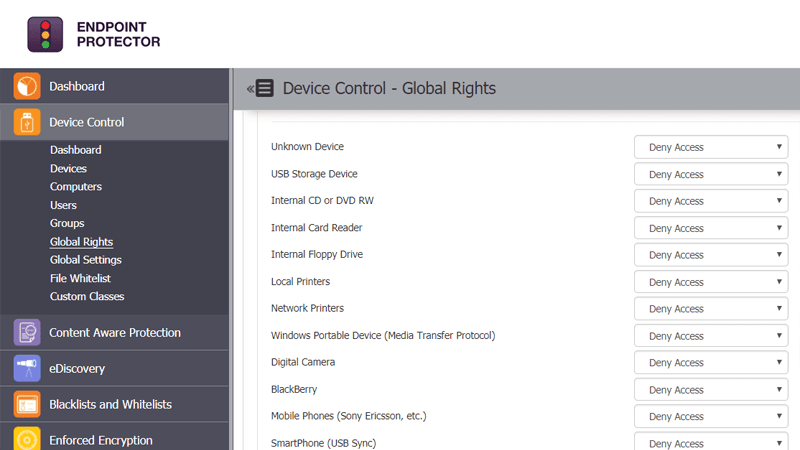Image resolution: width=800 pixels, height=450 pixels.
Task: Select the File Whitelist menu item
Action: tap(80, 278)
